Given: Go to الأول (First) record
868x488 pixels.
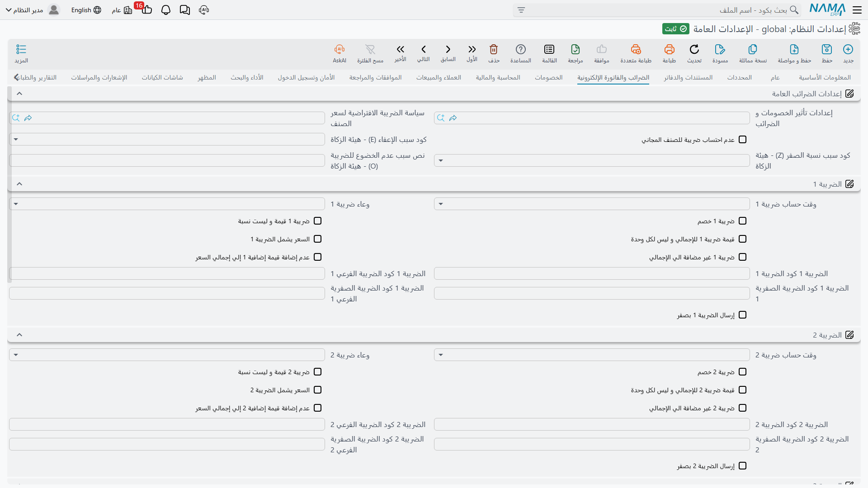Looking at the screenshot, I should click(472, 49).
